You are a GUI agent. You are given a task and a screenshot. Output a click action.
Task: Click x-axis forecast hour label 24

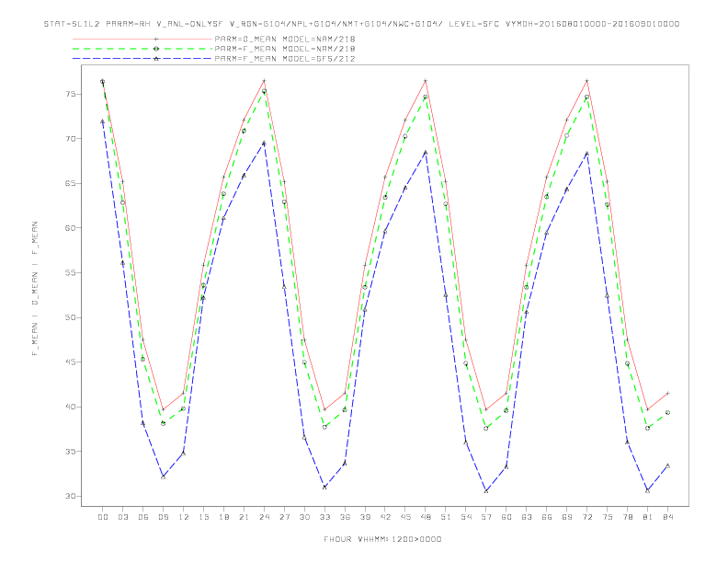pos(264,517)
